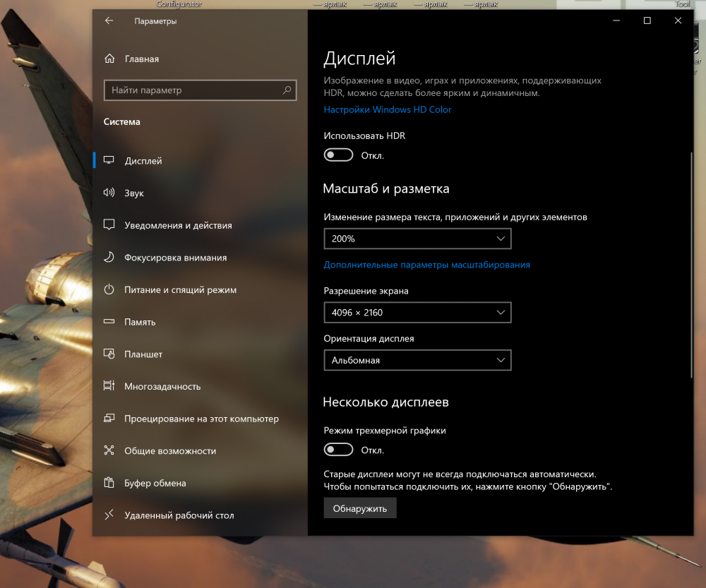Go to Многозадачность settings page

(x=162, y=386)
